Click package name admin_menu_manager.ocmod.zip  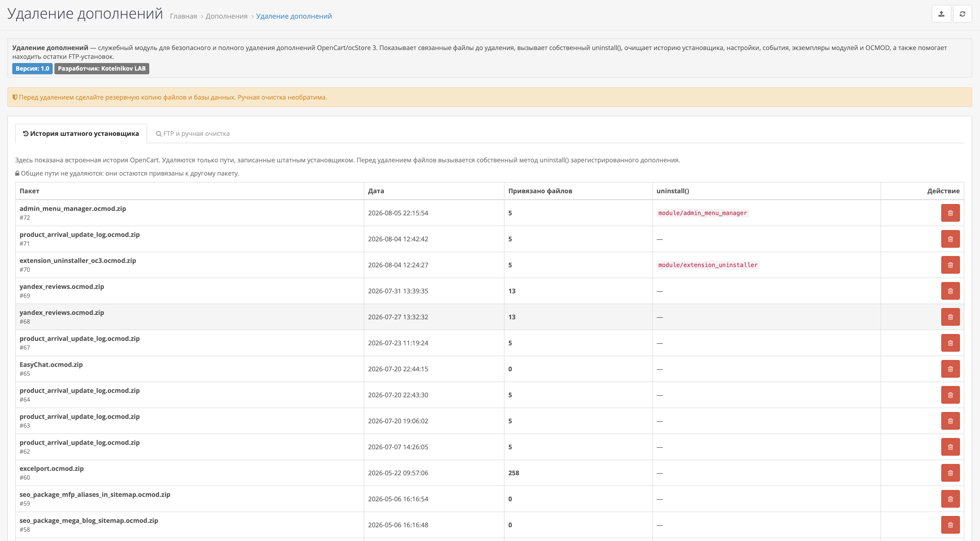(x=73, y=208)
